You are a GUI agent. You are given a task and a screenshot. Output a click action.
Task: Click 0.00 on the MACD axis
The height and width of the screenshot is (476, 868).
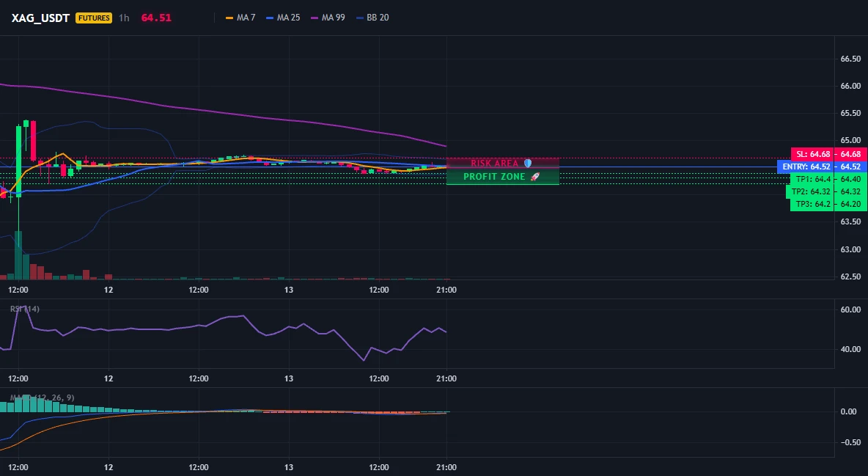tap(849, 411)
